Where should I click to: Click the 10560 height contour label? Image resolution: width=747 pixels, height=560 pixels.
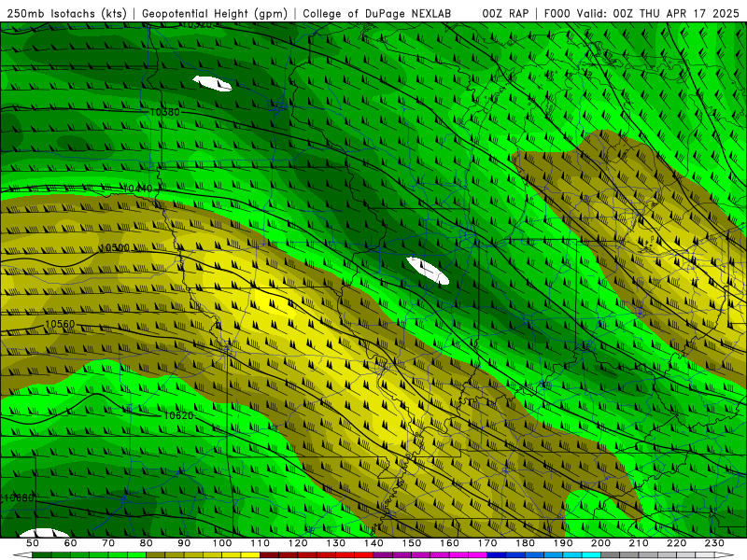[60, 324]
